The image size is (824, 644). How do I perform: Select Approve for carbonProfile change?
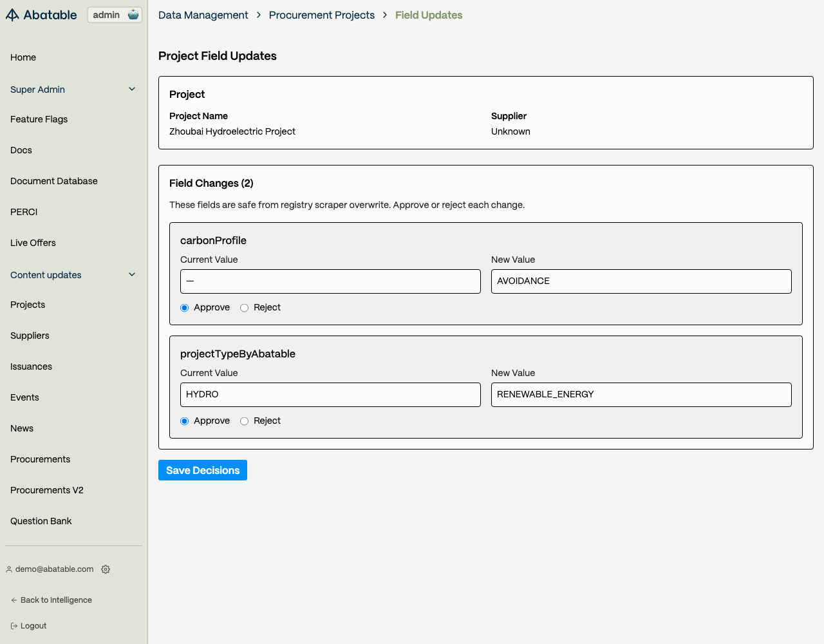tap(185, 308)
